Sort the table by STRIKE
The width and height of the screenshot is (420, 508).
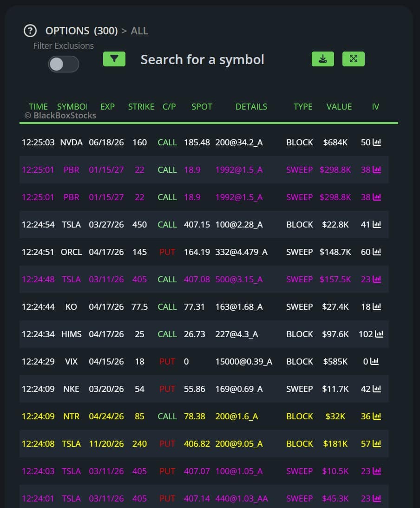coord(141,106)
